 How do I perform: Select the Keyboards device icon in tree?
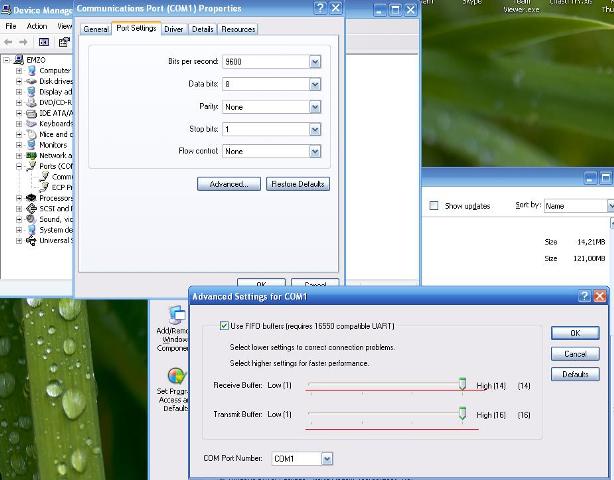point(32,124)
